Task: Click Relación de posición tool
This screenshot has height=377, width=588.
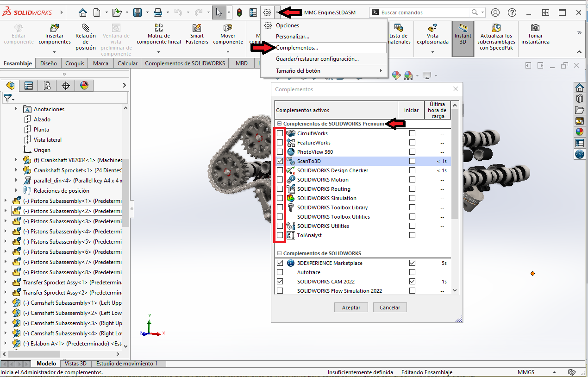Action: point(86,37)
